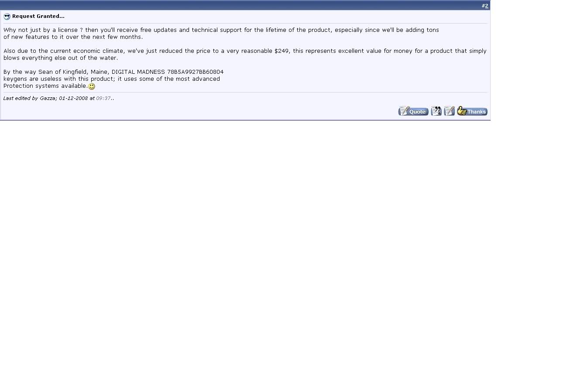584x392 pixels.
Task: Click the 'Protection systems available' line
Action: coord(45,86)
